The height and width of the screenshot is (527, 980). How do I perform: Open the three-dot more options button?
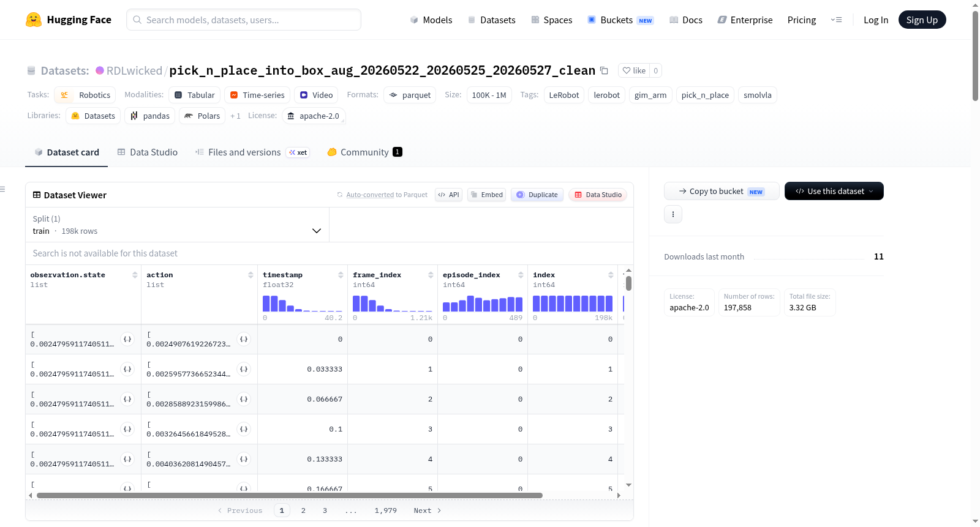tap(673, 214)
